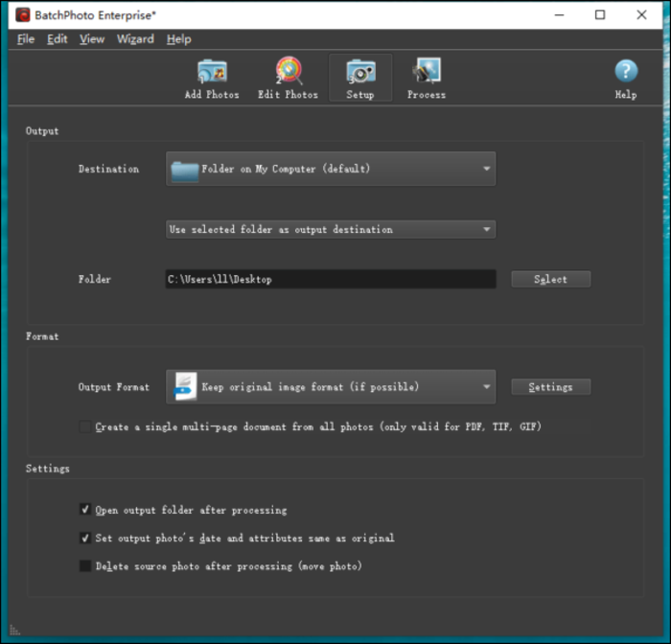
Task: Click the BatchPhoto app logo in title bar
Action: [x=23, y=15]
